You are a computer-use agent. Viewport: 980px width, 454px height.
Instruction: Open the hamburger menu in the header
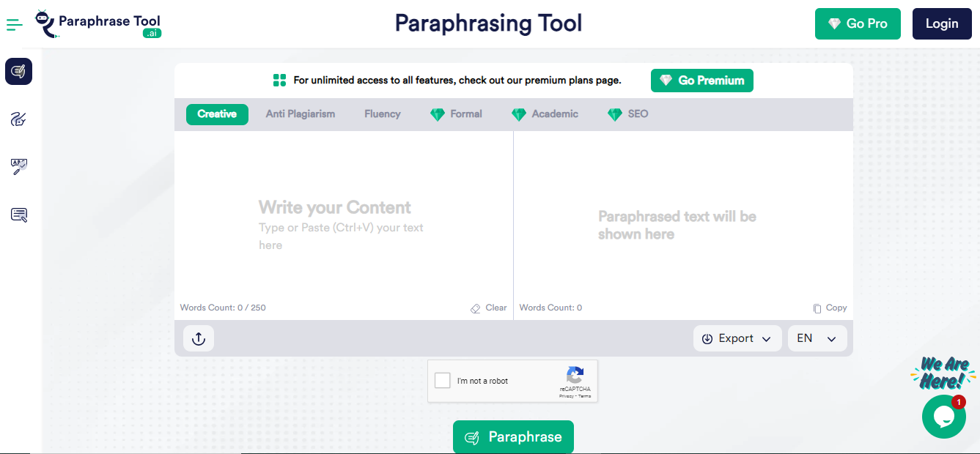point(15,26)
